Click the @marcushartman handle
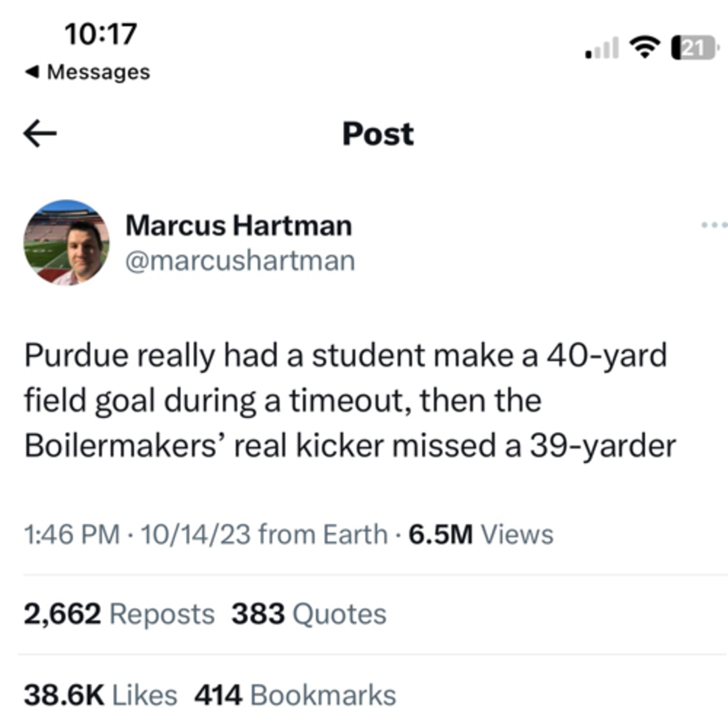 coord(240,261)
